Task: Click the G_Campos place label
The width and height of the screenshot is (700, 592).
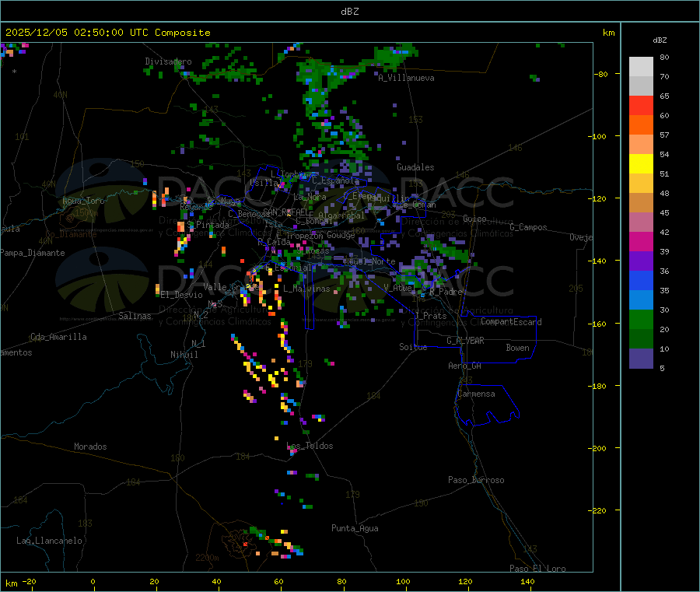Action: click(529, 227)
